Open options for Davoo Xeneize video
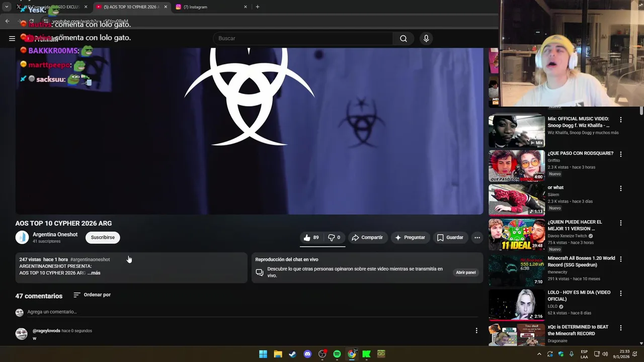The width and height of the screenshot is (644, 362). coord(621,223)
